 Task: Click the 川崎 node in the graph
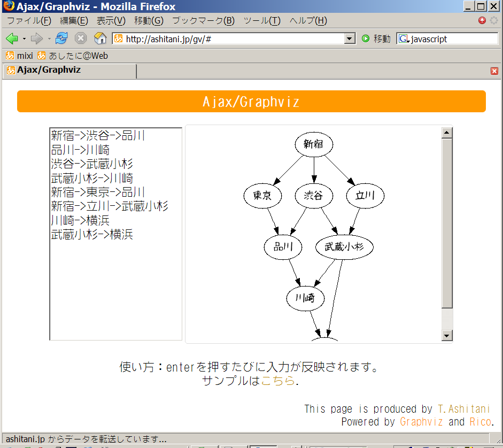(305, 298)
